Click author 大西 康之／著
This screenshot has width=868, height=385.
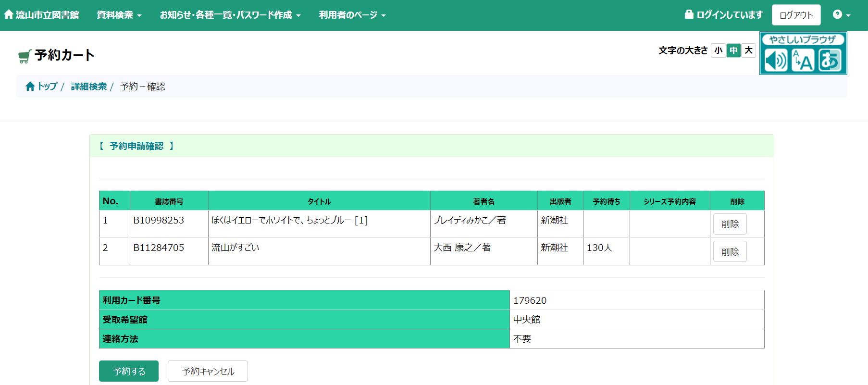(462, 248)
